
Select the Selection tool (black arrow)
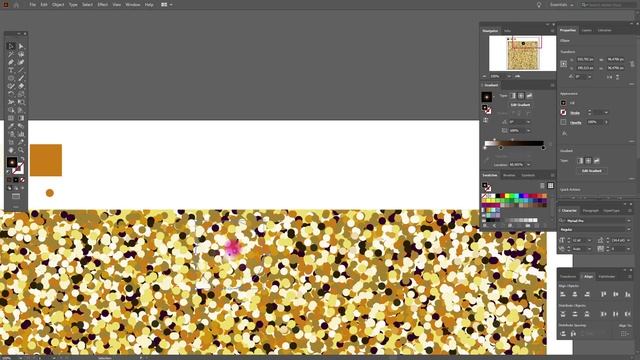coord(11,46)
